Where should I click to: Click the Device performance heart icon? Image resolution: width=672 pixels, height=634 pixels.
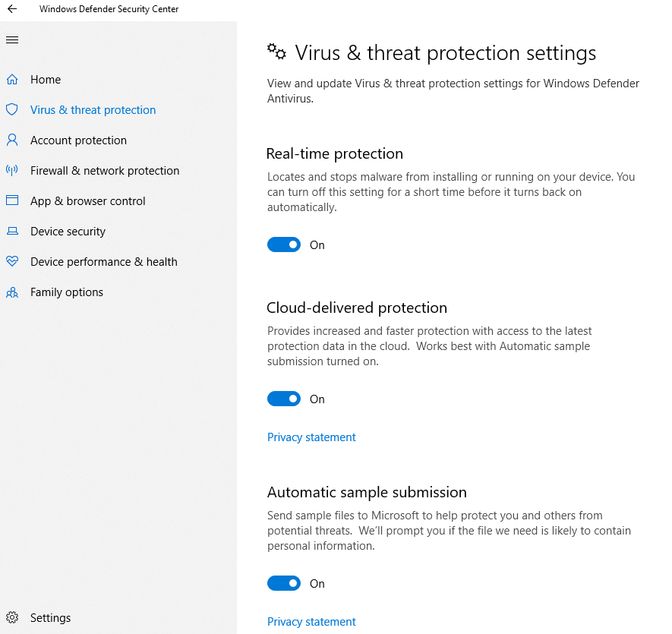pos(12,261)
